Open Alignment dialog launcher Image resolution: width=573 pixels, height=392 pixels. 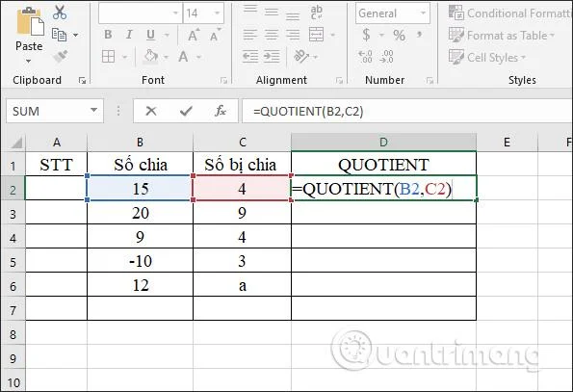pyautogui.click(x=340, y=80)
